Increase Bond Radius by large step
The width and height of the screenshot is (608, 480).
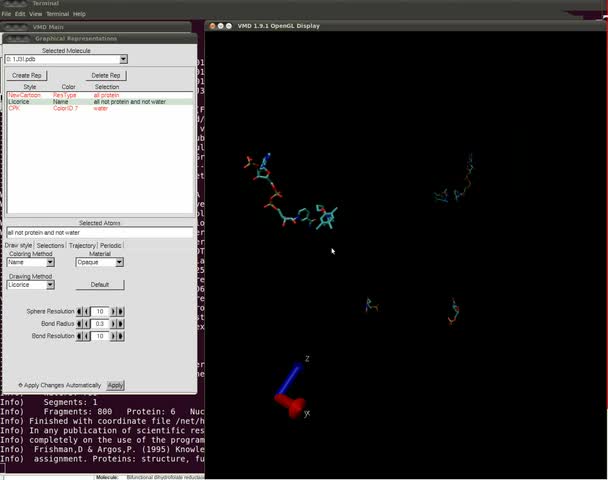coord(120,324)
